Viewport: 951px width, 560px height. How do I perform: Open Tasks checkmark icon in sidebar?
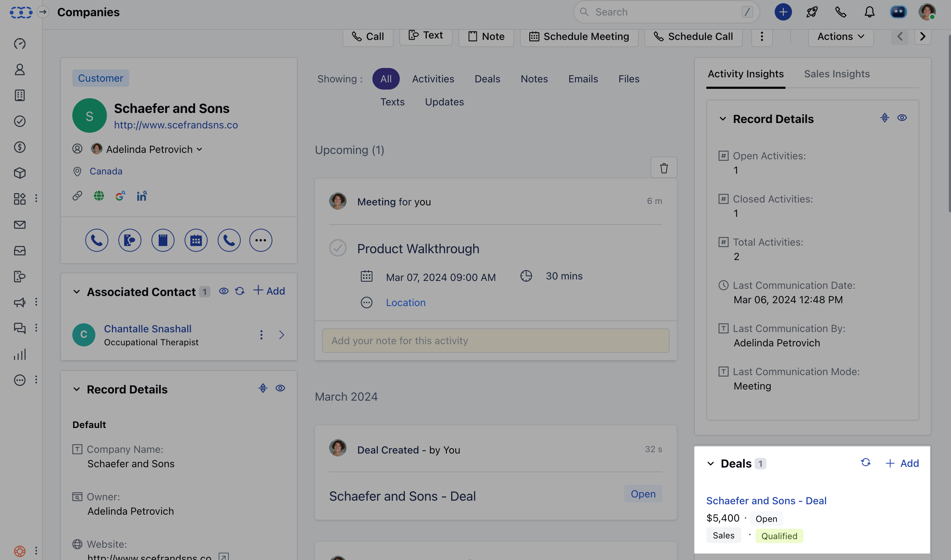pos(20,121)
